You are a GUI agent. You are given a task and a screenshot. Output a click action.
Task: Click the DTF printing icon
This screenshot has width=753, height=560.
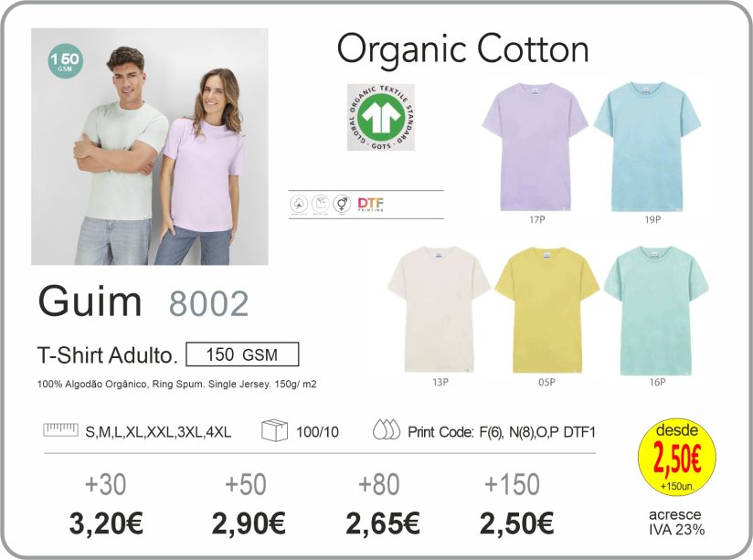click(x=371, y=204)
